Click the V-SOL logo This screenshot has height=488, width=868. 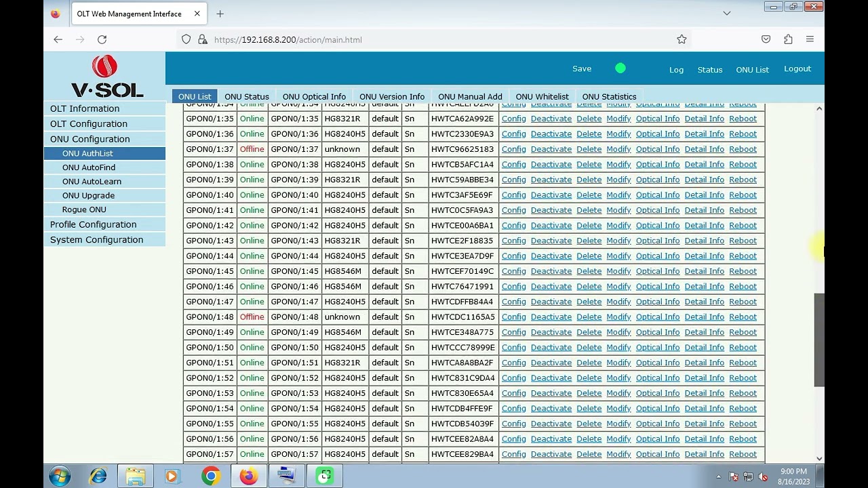[106, 77]
